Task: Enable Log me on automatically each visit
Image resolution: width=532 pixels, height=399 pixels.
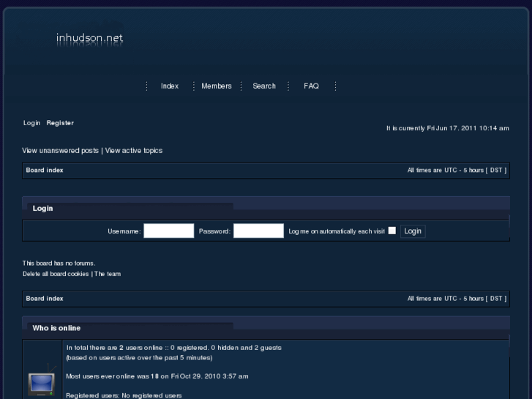Action: click(392, 231)
